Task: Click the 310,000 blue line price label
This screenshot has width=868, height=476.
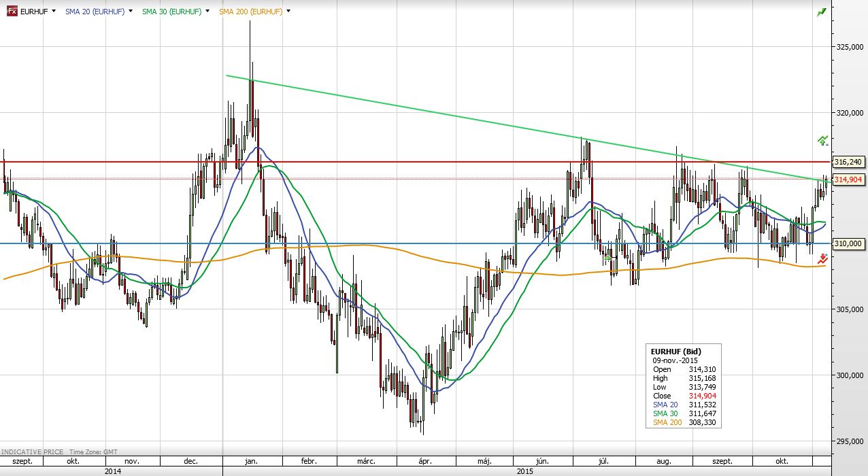Action: pos(848,243)
